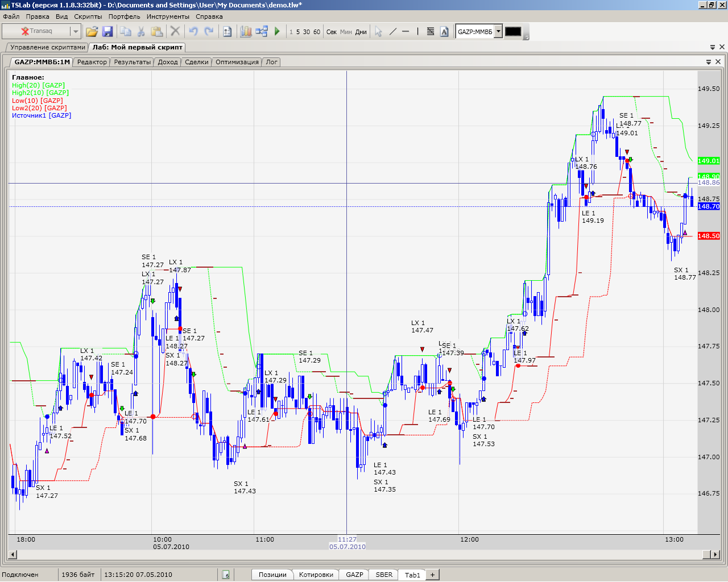Set the interval to 1
The width and height of the screenshot is (728, 582).
pos(291,32)
